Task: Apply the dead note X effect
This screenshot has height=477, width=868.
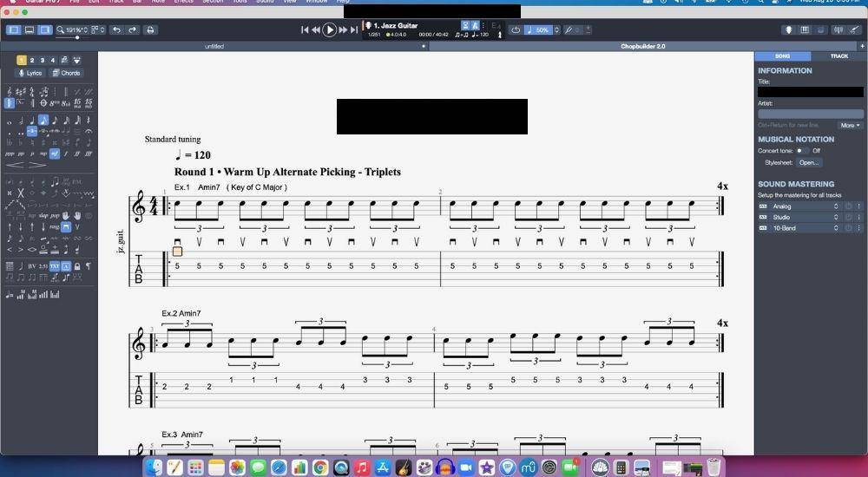Action: (10, 193)
